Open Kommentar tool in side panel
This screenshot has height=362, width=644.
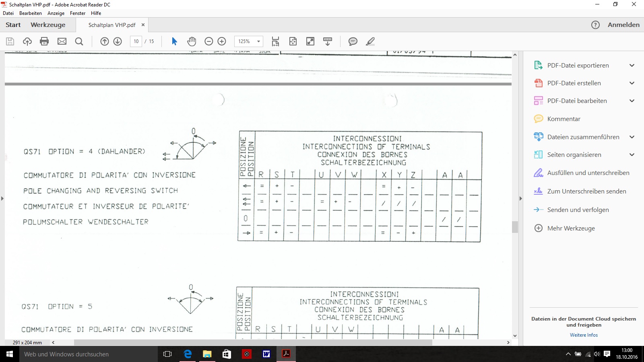pyautogui.click(x=563, y=119)
